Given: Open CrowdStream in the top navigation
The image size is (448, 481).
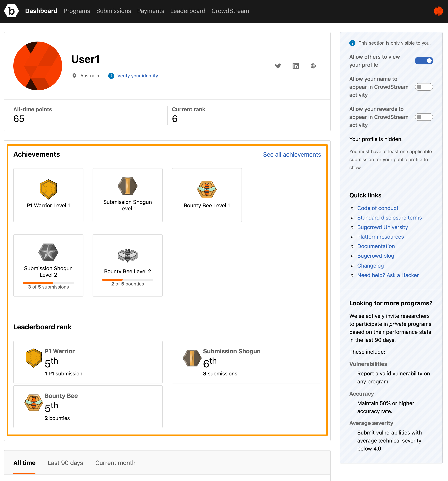Looking at the screenshot, I should click(x=230, y=11).
